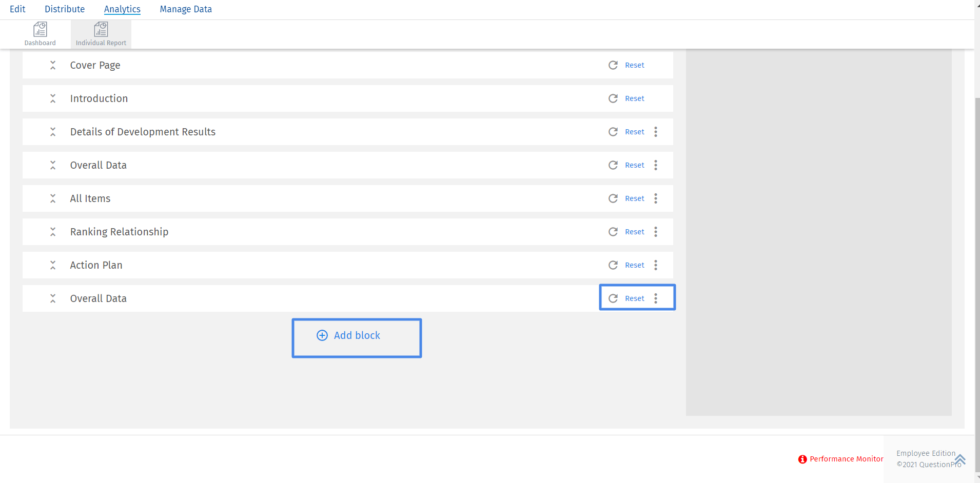The height and width of the screenshot is (483, 980).
Task: Open the Manage Data menu
Action: tap(186, 9)
